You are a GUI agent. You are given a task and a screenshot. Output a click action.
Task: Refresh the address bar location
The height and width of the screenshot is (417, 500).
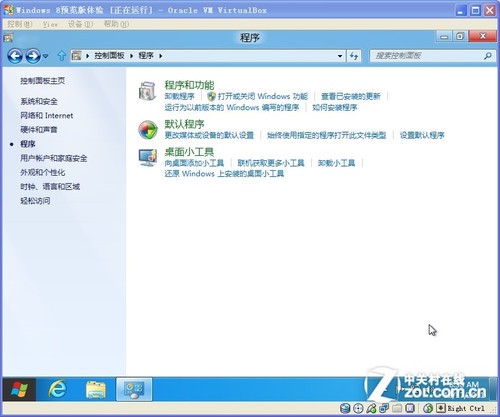coord(354,56)
